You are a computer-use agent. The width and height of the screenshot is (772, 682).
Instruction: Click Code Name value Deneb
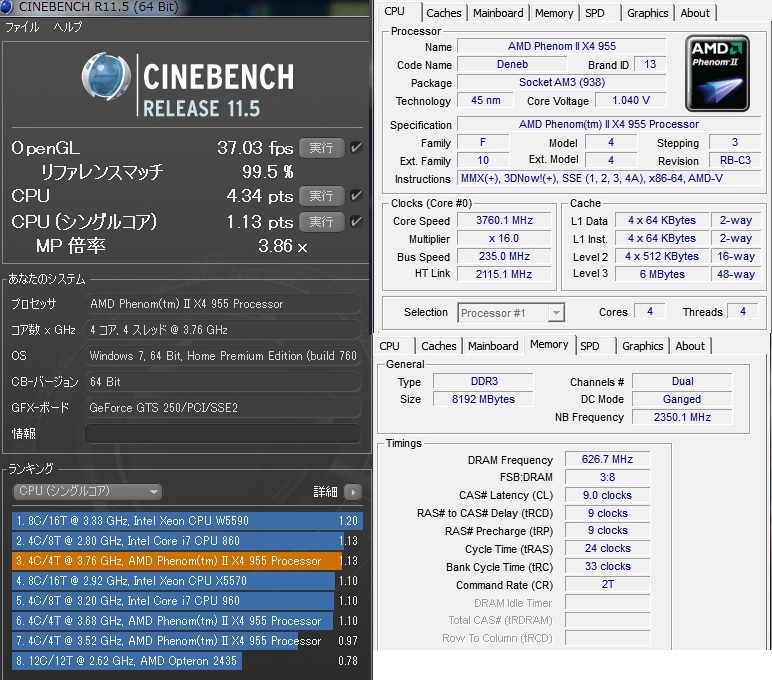512,65
